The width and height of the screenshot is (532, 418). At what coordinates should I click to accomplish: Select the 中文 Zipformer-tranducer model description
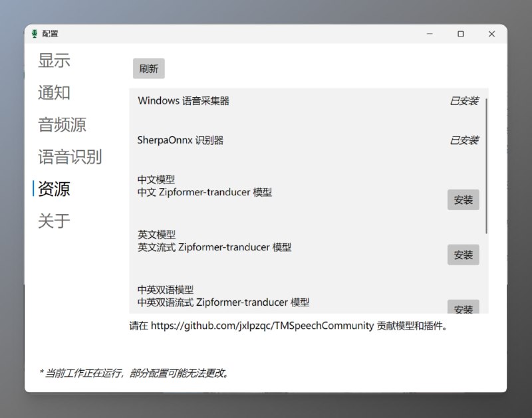pyautogui.click(x=204, y=192)
